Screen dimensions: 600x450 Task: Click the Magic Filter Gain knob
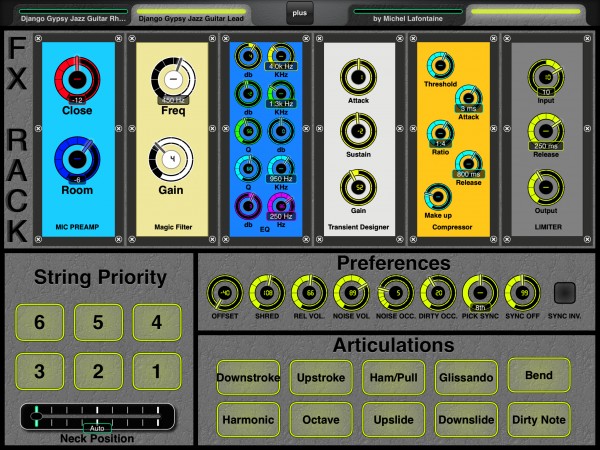171,159
